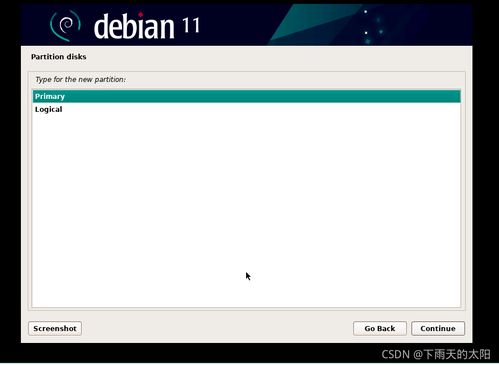Image resolution: width=499 pixels, height=365 pixels.
Task: Select the Primary partition type
Action: [246, 96]
